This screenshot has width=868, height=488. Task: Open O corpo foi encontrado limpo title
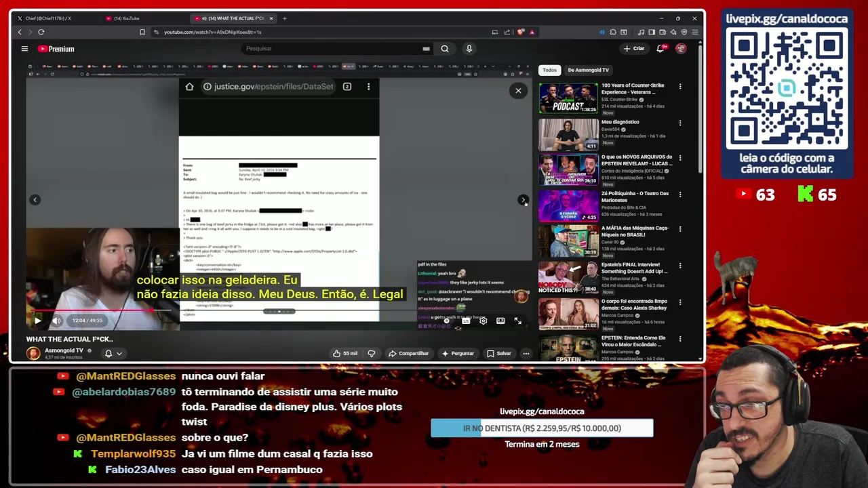[x=635, y=304]
